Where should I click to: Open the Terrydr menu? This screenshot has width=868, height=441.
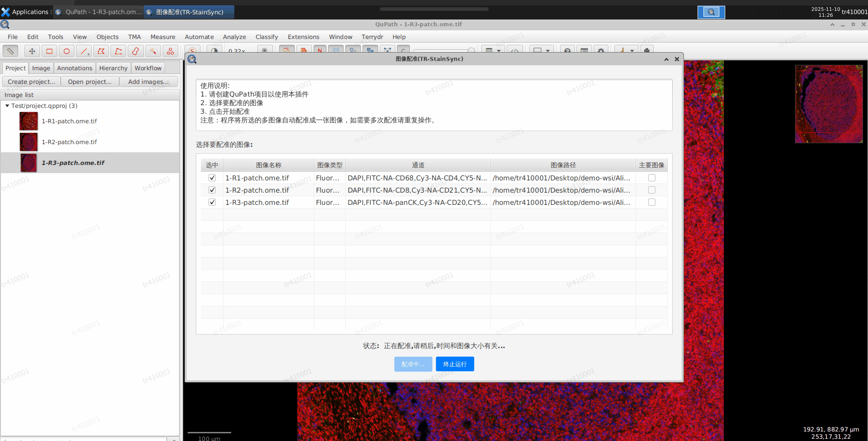[x=372, y=37]
